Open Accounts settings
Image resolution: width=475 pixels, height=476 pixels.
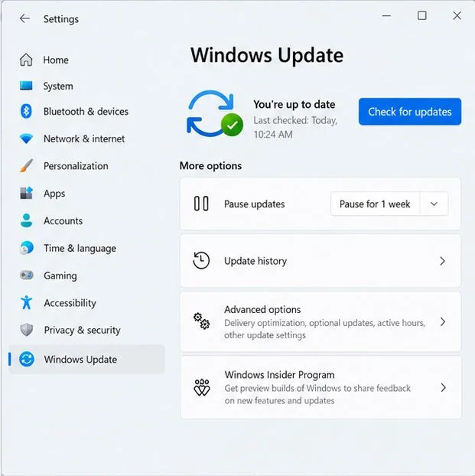click(x=86, y=220)
